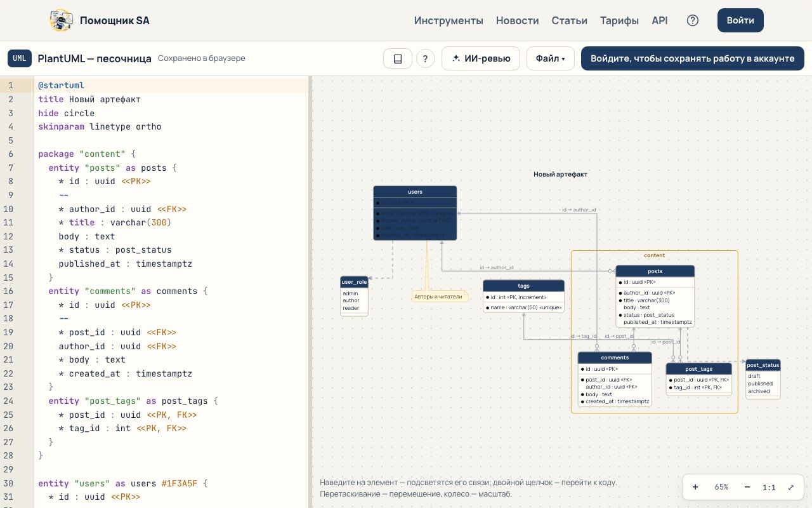Expand diagram to fullscreen with arrows icon
The image size is (812, 508).
click(791, 487)
